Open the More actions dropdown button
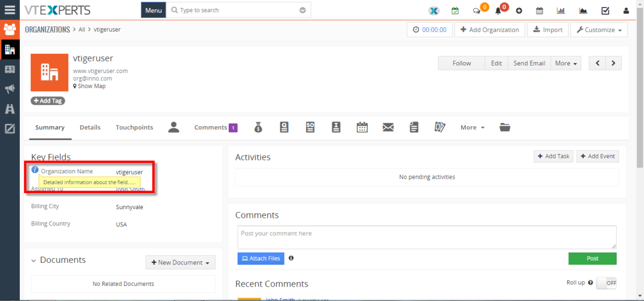 click(566, 63)
